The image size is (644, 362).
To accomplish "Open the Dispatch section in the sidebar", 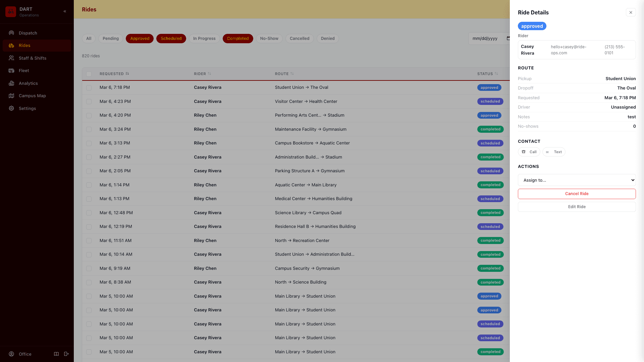I will pyautogui.click(x=28, y=33).
